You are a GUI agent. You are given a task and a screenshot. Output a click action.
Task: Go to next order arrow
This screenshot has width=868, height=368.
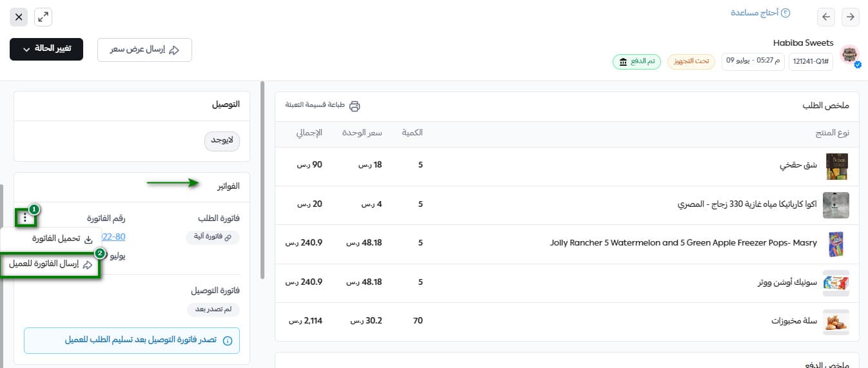point(851,17)
